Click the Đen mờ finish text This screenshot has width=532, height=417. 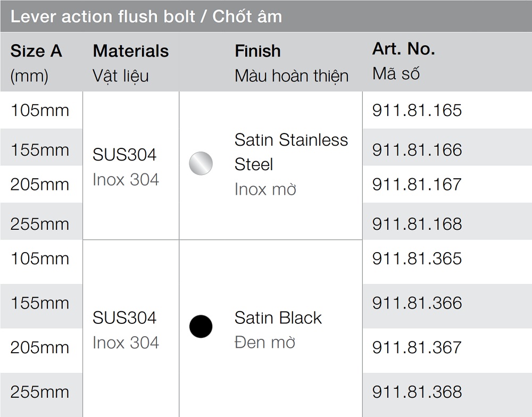(x=264, y=343)
